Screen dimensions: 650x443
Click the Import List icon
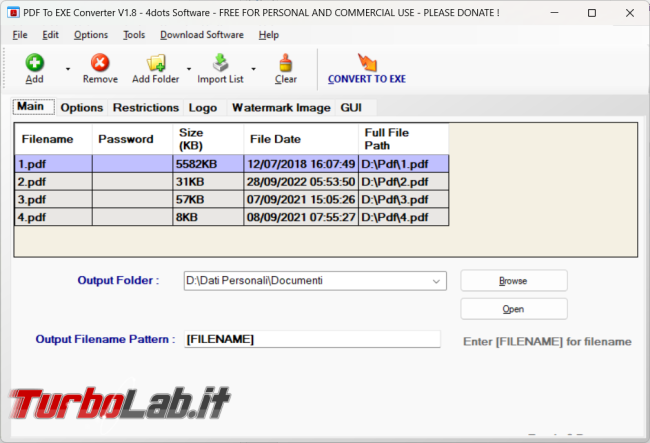point(220,63)
